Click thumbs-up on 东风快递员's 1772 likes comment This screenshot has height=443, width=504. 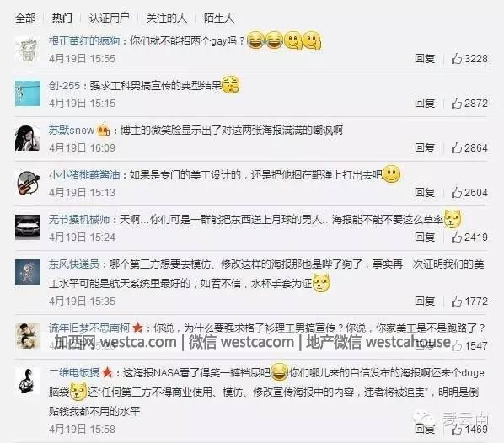click(x=457, y=301)
